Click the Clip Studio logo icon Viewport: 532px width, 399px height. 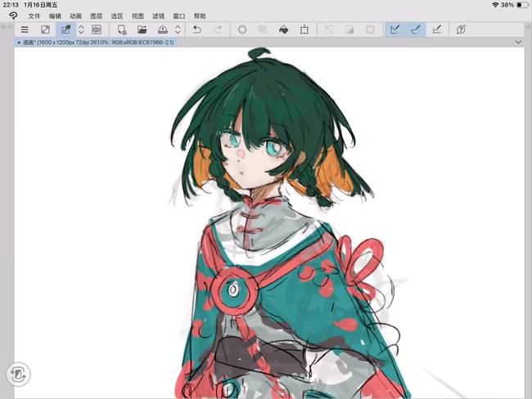13,16
